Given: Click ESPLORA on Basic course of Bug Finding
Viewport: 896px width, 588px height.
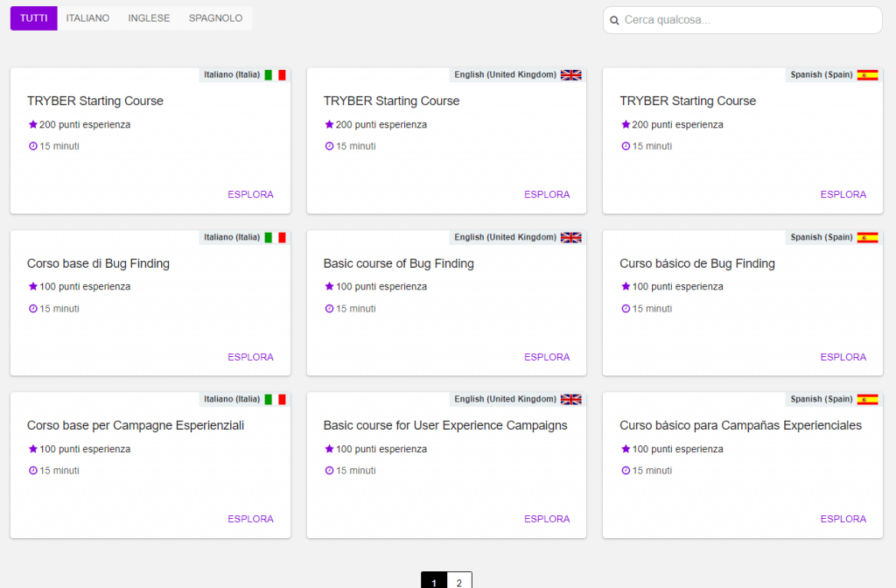Looking at the screenshot, I should 547,357.
